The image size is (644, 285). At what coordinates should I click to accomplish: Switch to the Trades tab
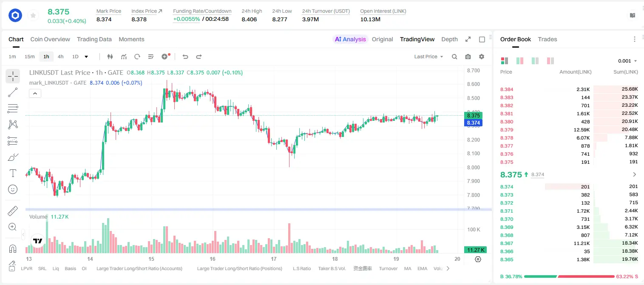pyautogui.click(x=547, y=39)
